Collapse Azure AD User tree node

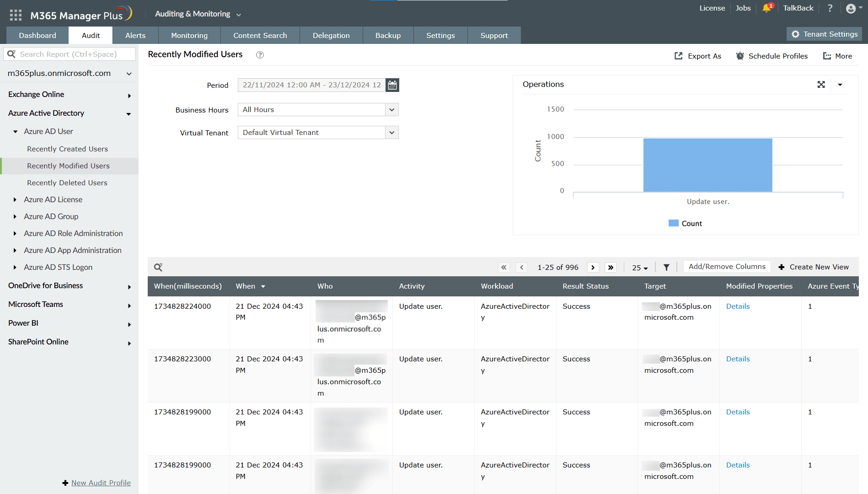pyautogui.click(x=16, y=132)
